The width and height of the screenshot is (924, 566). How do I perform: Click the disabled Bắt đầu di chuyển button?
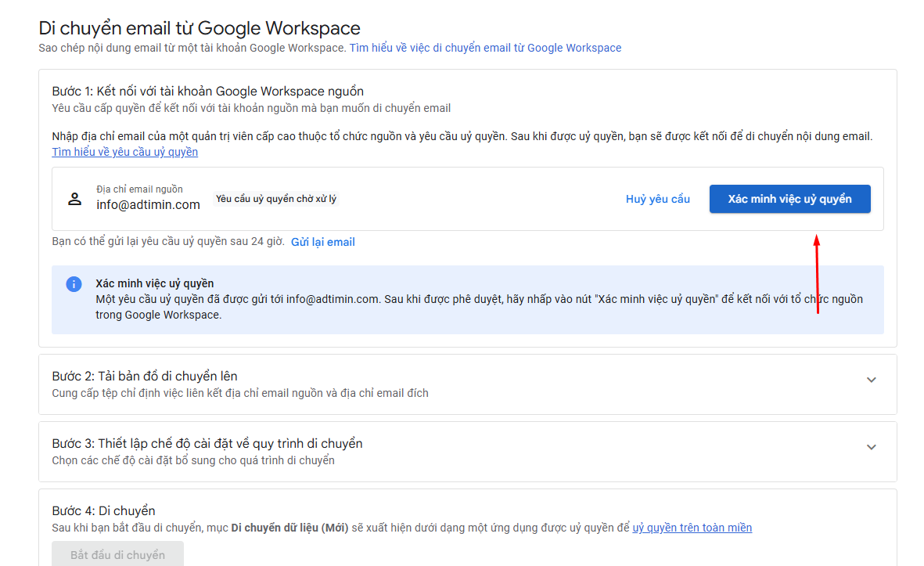118,554
